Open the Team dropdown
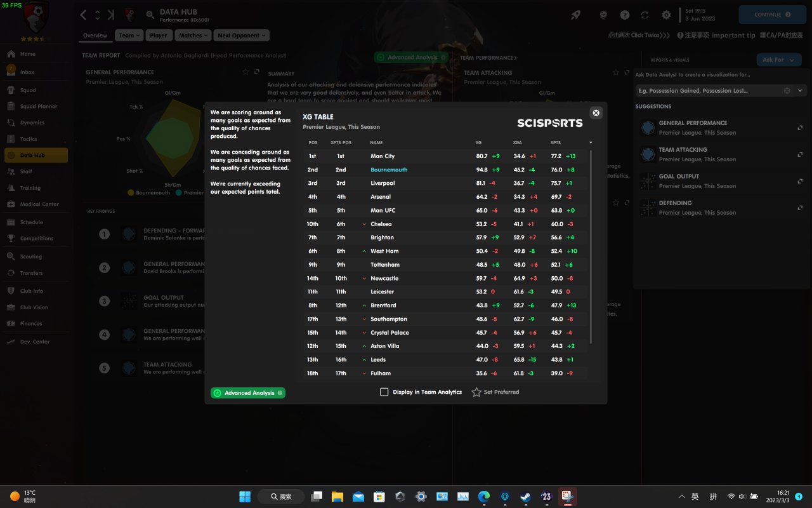The width and height of the screenshot is (812, 508). 129,36
